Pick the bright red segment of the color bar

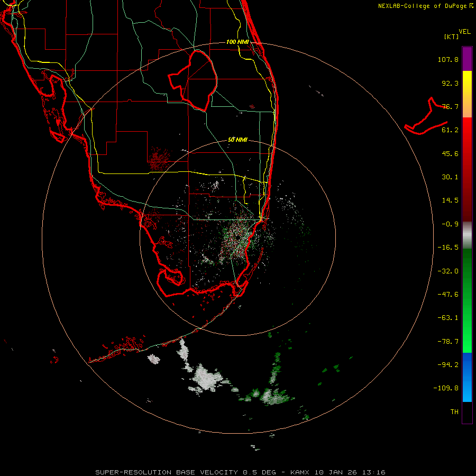coord(467,131)
